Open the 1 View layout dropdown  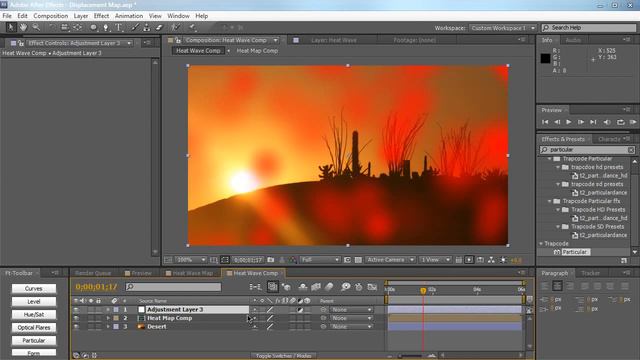(435, 260)
